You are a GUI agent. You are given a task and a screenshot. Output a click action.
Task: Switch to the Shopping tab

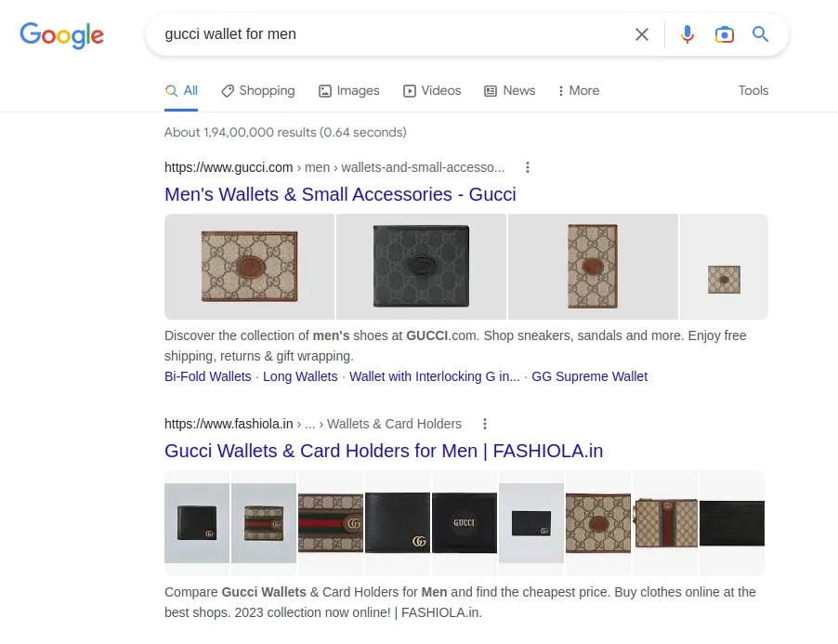[258, 91]
